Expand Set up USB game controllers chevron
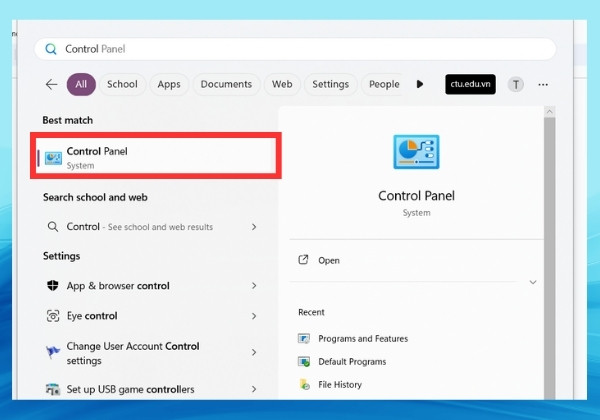600x420 pixels. coord(254,389)
